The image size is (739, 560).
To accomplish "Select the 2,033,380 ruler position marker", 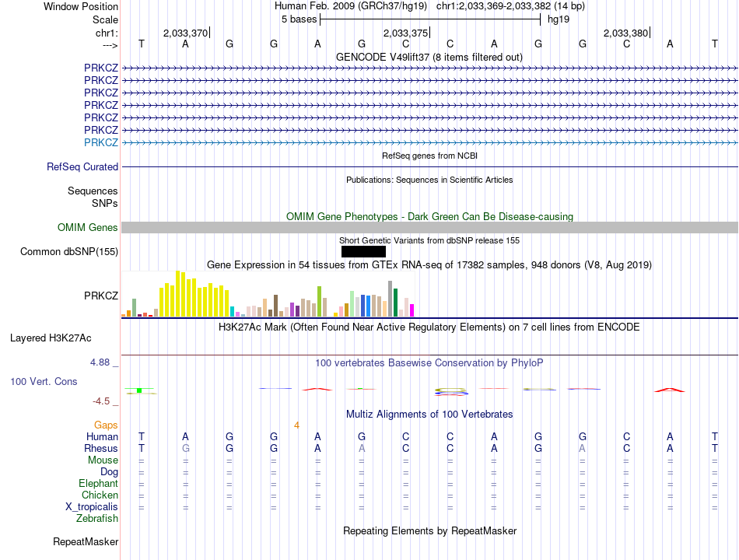I will 626,33.
